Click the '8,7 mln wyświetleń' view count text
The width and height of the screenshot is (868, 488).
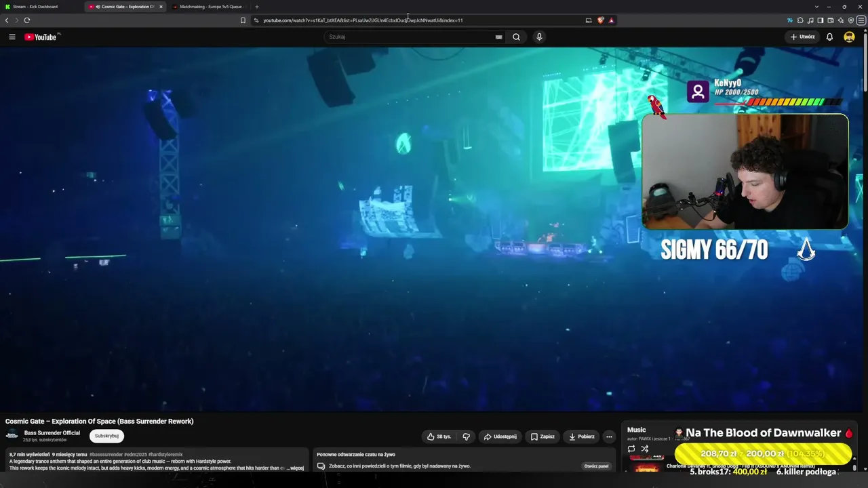(29, 455)
